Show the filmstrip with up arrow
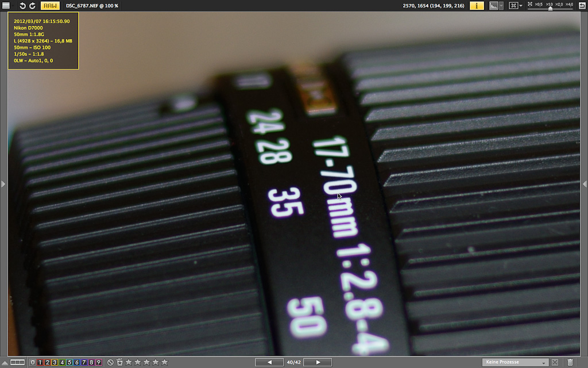The height and width of the screenshot is (368, 588). 5,362
